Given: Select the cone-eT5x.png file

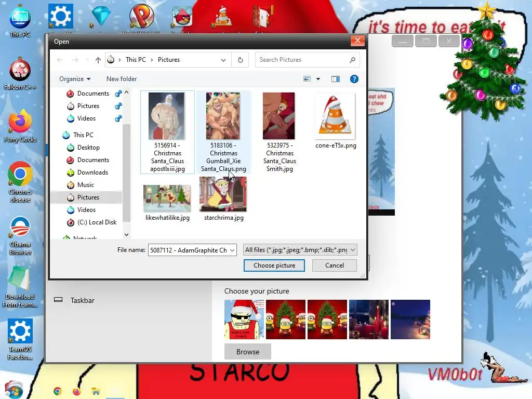Looking at the screenshot, I should (x=336, y=121).
